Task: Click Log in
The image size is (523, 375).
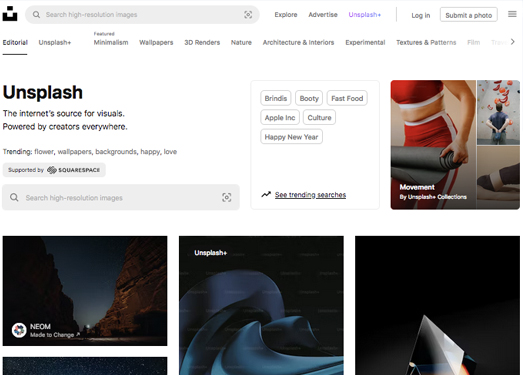Action: [x=421, y=15]
